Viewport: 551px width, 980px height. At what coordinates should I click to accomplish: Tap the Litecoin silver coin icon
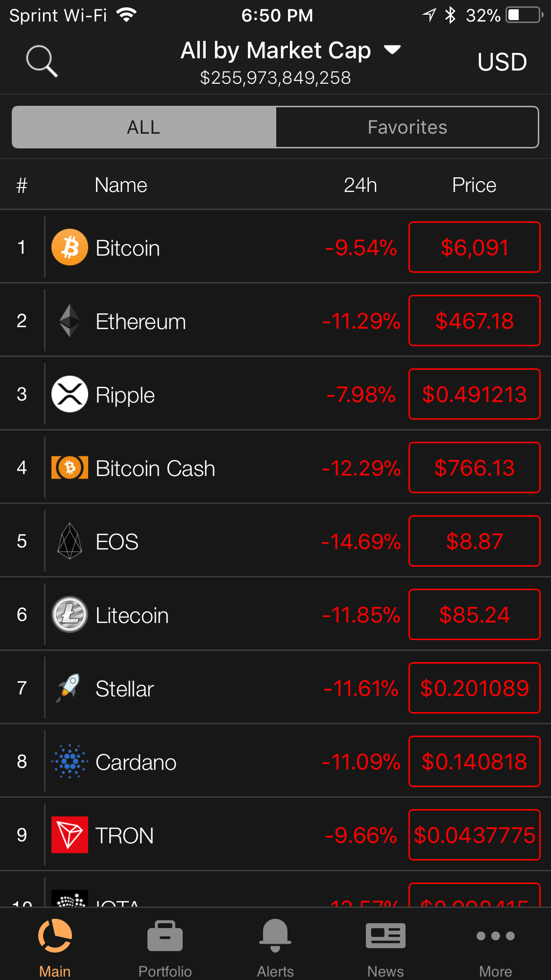tap(70, 615)
